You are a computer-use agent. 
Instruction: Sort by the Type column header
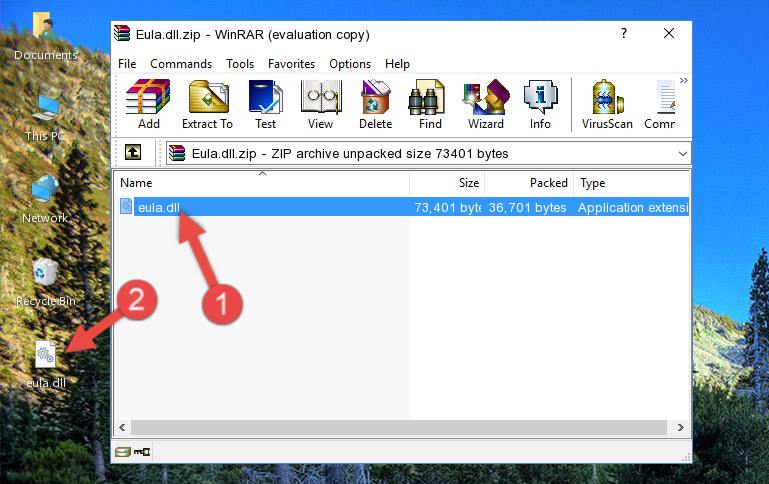pos(632,183)
